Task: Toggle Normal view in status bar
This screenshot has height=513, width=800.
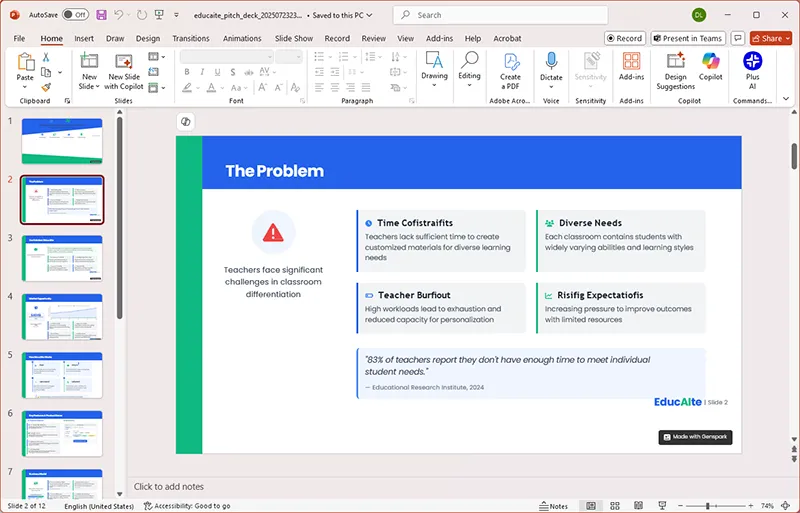Action: 591,506
